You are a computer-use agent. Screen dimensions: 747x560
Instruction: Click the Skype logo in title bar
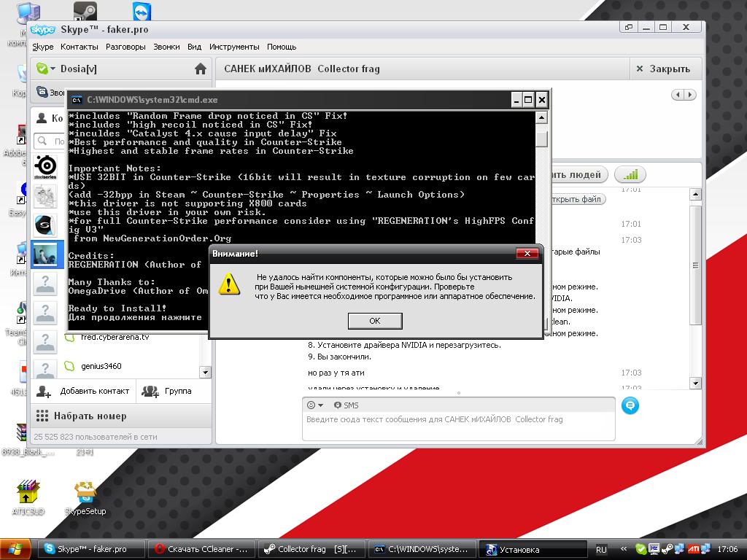(x=43, y=29)
